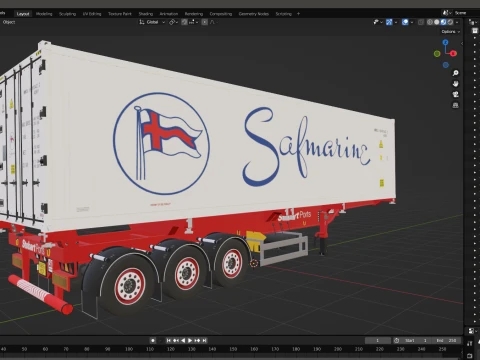Select material preview viewport shading
Image resolution: width=480 pixels, height=360 pixels.
[x=443, y=22]
